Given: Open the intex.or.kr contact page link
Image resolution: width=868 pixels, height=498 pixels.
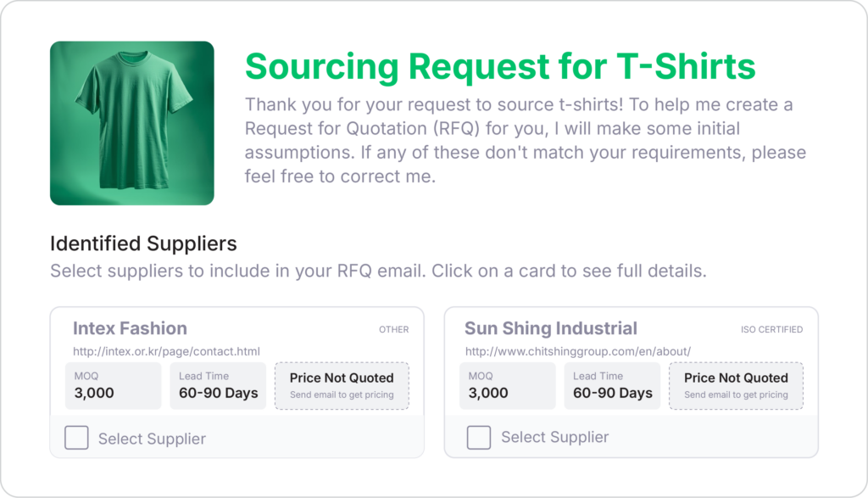Looking at the screenshot, I should [166, 351].
